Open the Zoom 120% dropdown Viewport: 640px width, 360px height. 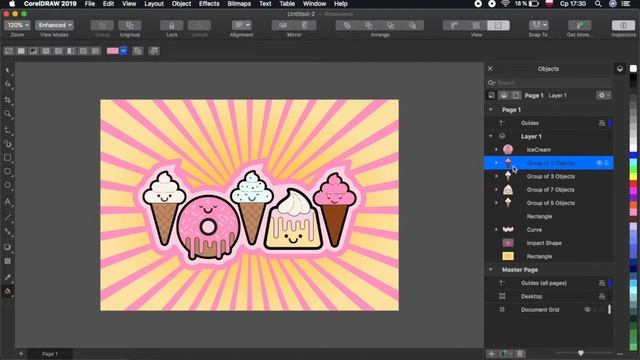pos(17,25)
